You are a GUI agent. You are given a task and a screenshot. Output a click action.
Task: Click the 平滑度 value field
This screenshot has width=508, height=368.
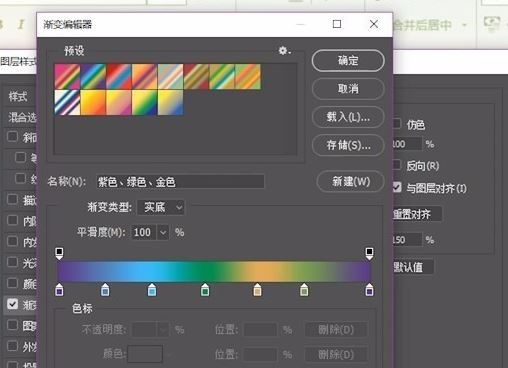pyautogui.click(x=144, y=232)
